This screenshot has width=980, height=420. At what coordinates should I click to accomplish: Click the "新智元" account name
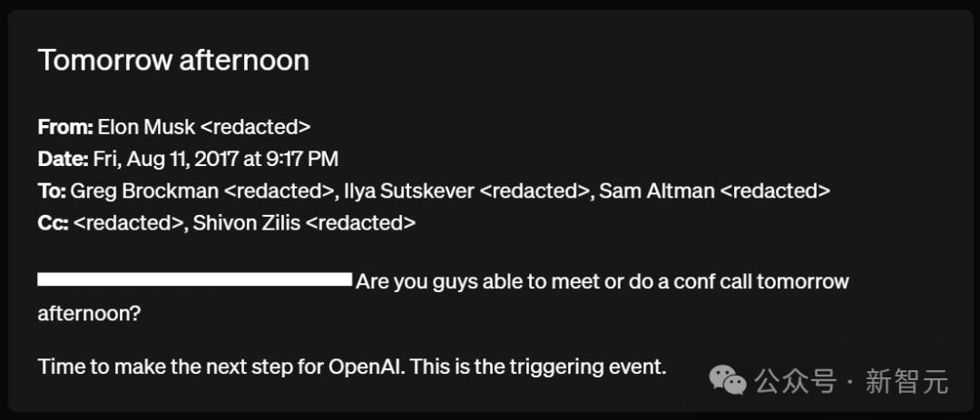pos(906,382)
